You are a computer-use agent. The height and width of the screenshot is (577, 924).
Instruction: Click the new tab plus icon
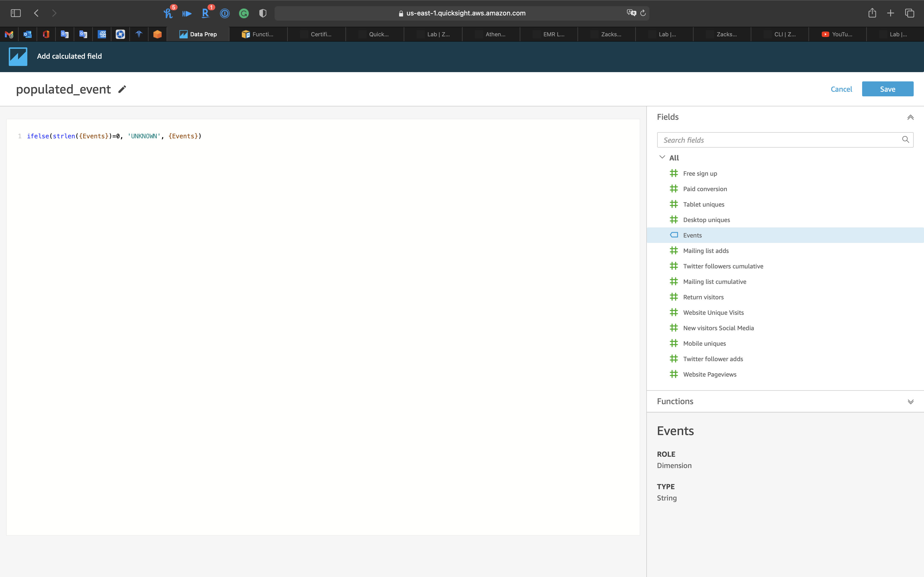pyautogui.click(x=890, y=13)
